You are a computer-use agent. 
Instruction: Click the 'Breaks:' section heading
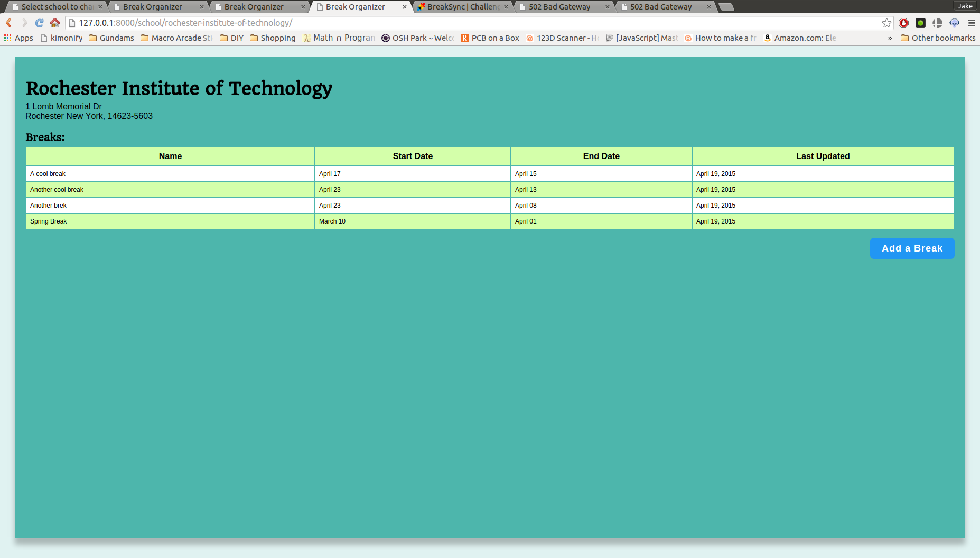click(45, 137)
